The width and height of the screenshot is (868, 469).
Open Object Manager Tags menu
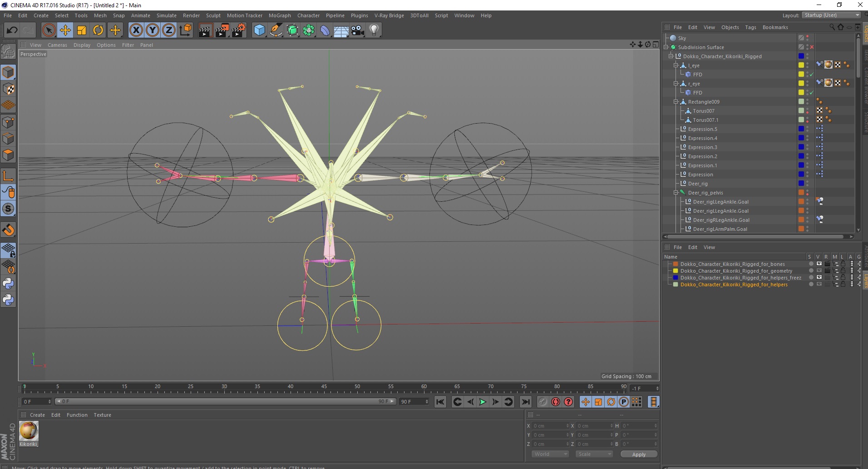pyautogui.click(x=750, y=27)
